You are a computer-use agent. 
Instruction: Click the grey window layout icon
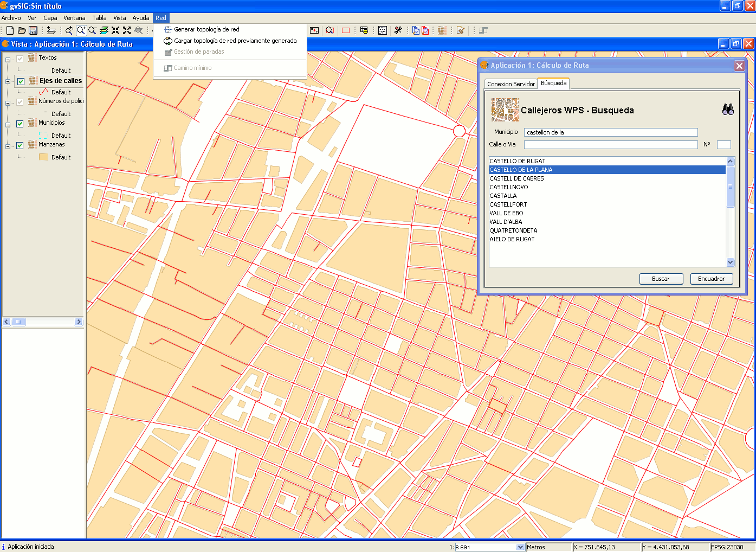(x=483, y=30)
